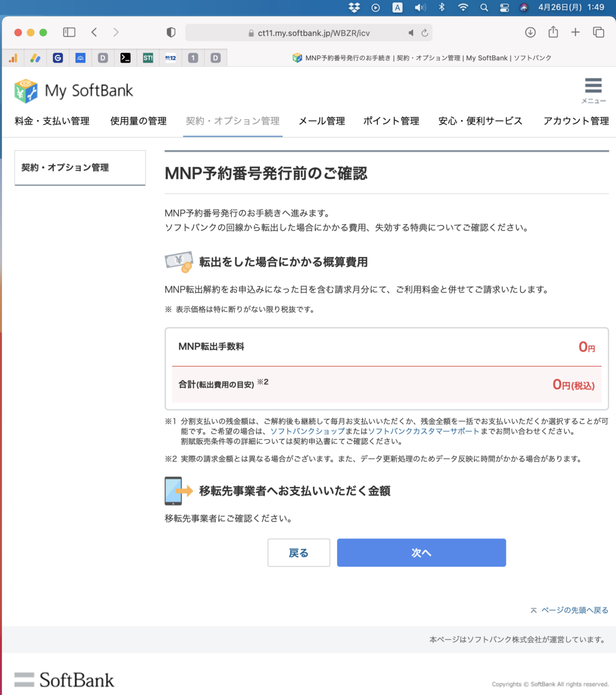Open the D pinned tab beside terminal tab
Image resolution: width=616 pixels, height=695 pixels.
click(103, 58)
